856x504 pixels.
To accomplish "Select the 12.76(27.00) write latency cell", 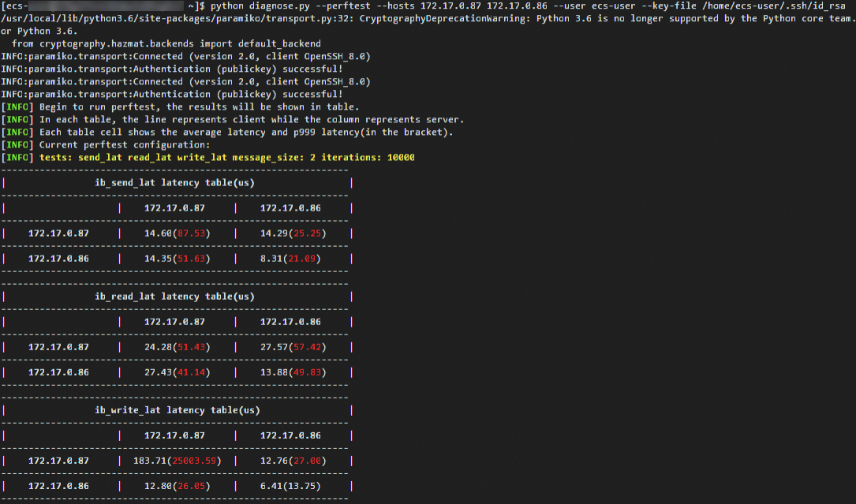I will tap(292, 460).
